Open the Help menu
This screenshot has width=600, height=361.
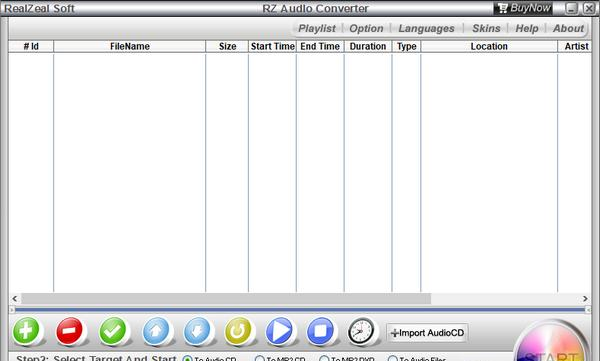pyautogui.click(x=527, y=28)
